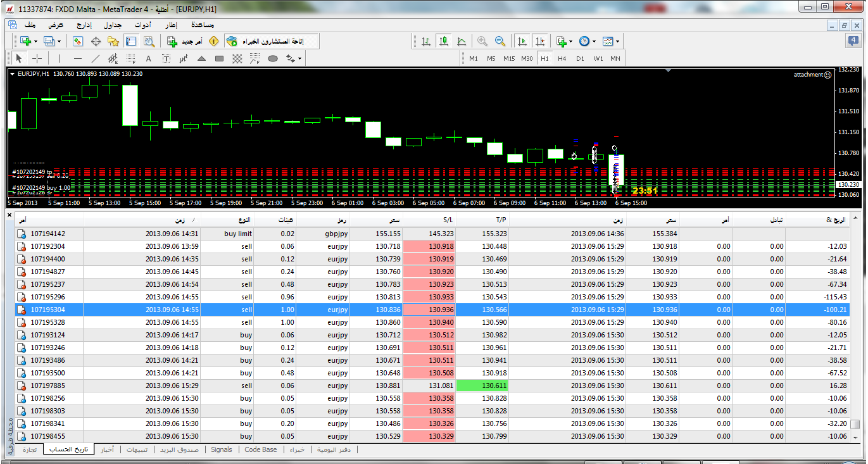The image size is (868, 464).
Task: Select the Horizontal Line drawing tool
Action: [77, 59]
